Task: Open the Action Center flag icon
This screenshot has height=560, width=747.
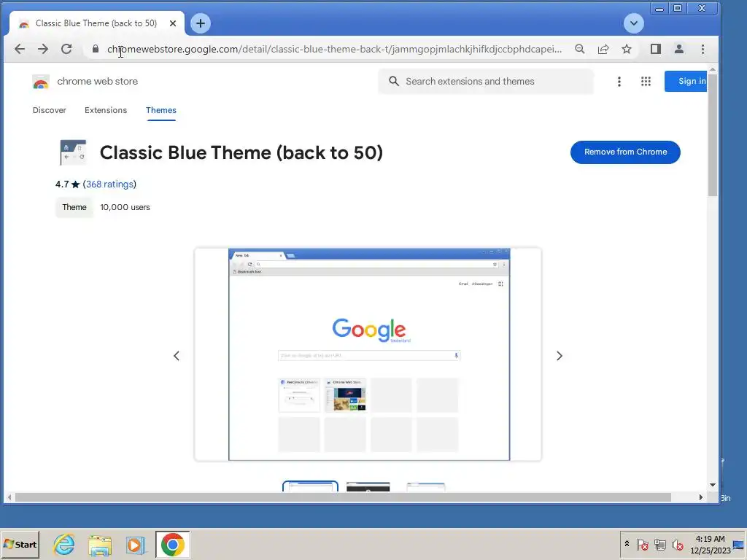Action: pos(642,544)
